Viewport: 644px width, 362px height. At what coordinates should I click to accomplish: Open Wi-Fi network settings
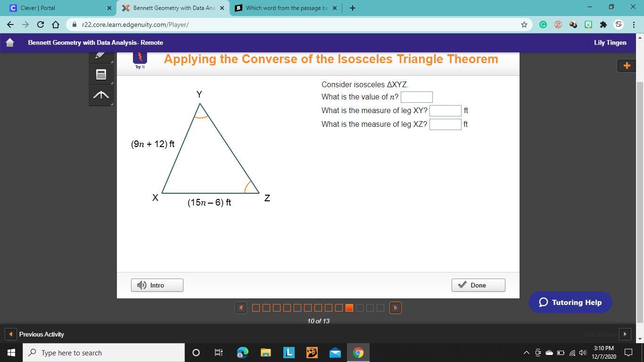572,353
